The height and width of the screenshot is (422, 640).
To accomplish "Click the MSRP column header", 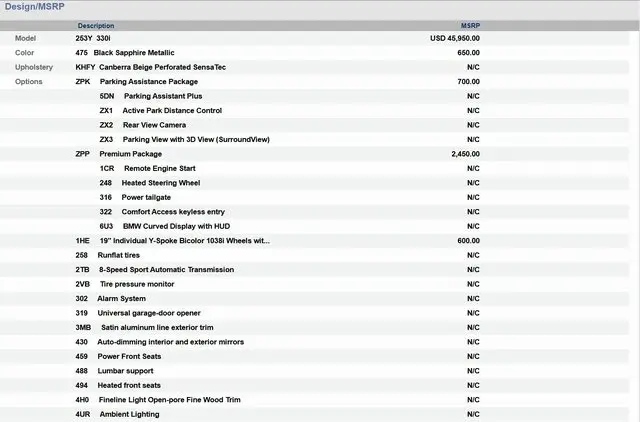I will tap(469, 25).
